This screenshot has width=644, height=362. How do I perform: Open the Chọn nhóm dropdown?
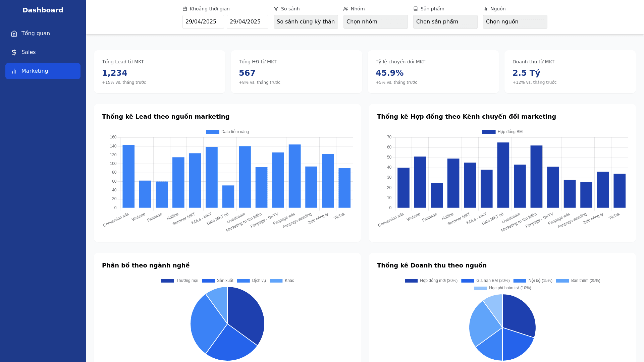pos(375,22)
